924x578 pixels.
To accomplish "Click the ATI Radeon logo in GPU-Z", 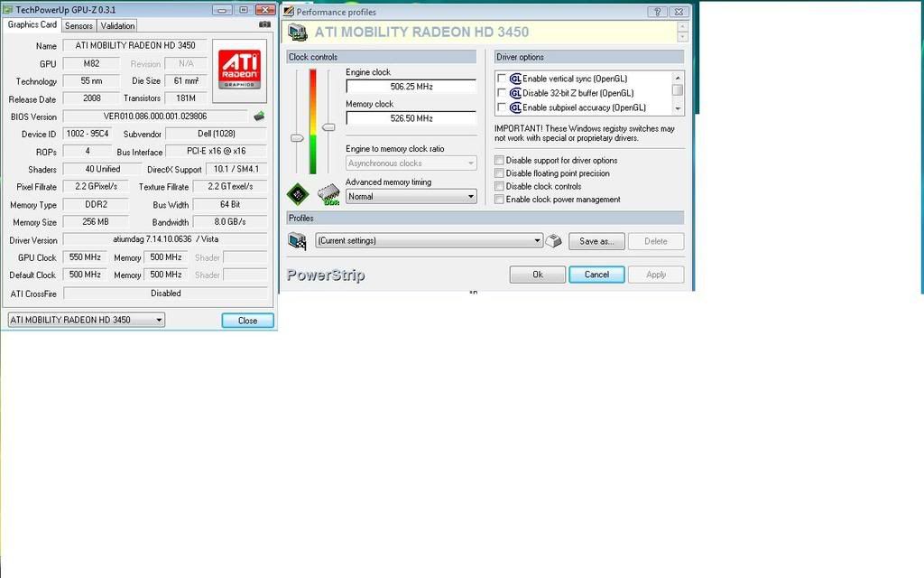I will pos(239,70).
